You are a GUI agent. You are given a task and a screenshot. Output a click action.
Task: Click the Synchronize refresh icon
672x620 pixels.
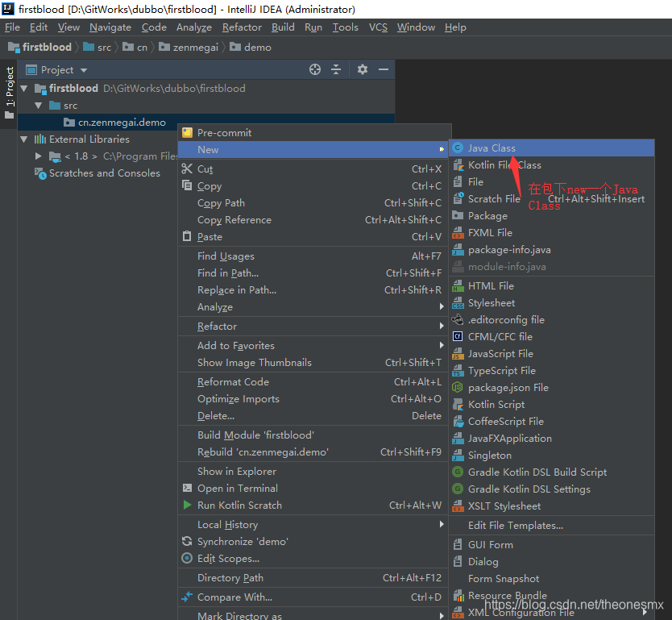(x=187, y=541)
